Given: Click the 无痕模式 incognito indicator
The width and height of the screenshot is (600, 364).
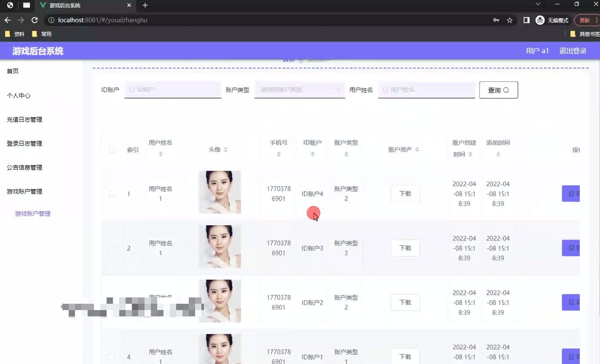Looking at the screenshot, I should point(552,20).
